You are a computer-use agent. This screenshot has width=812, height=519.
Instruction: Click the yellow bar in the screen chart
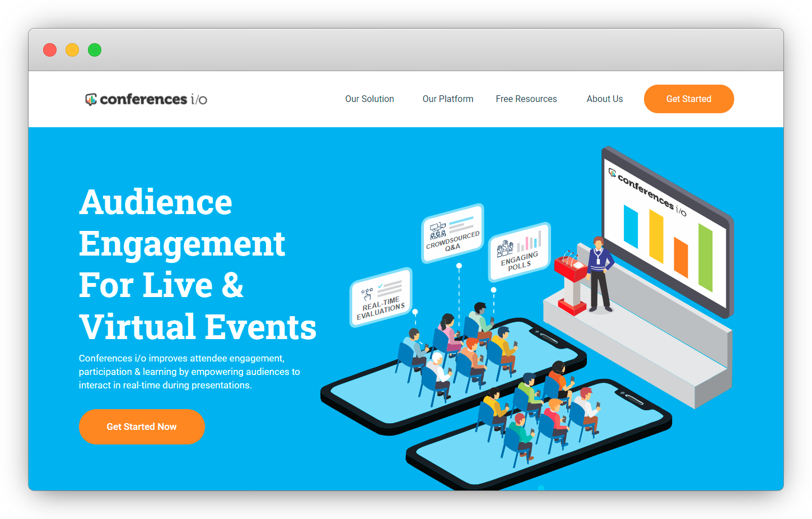(656, 236)
